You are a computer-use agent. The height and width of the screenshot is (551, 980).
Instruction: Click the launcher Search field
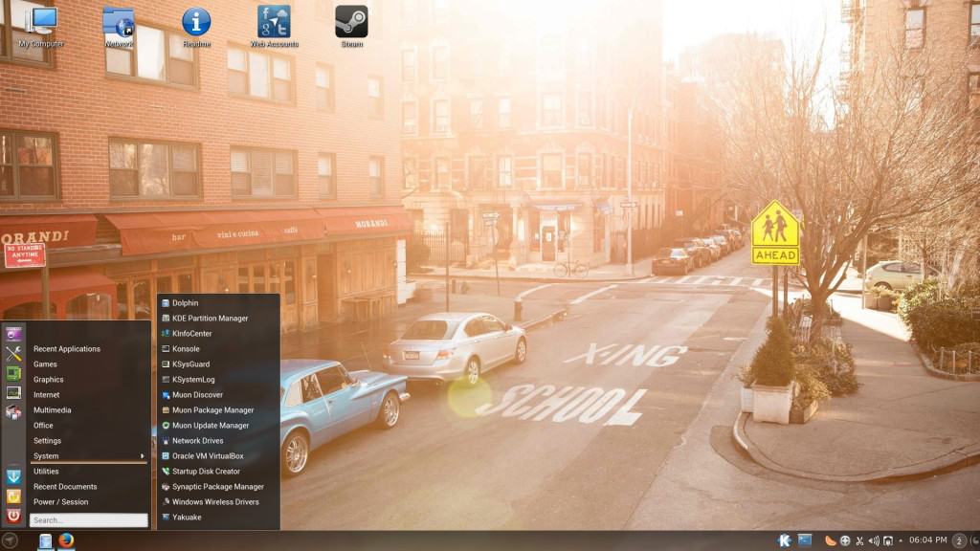88,520
